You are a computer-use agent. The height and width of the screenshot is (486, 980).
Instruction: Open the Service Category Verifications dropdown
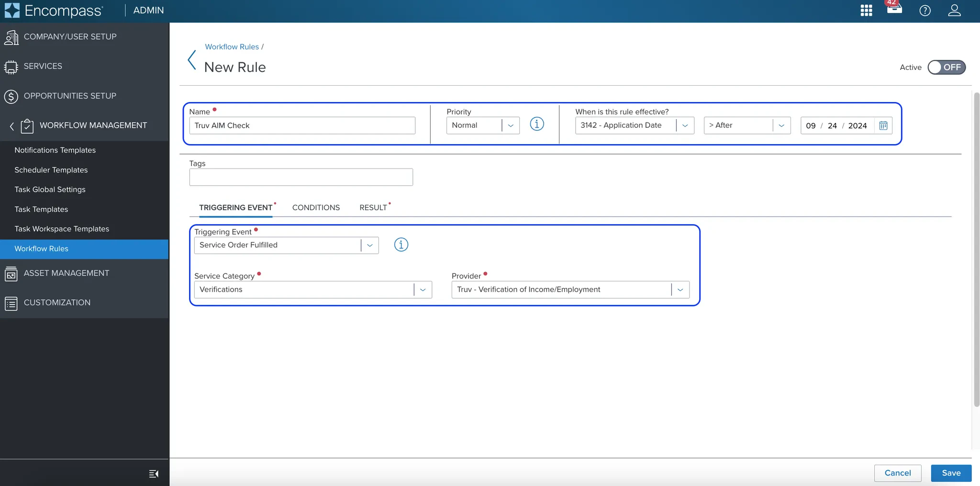pyautogui.click(x=313, y=290)
